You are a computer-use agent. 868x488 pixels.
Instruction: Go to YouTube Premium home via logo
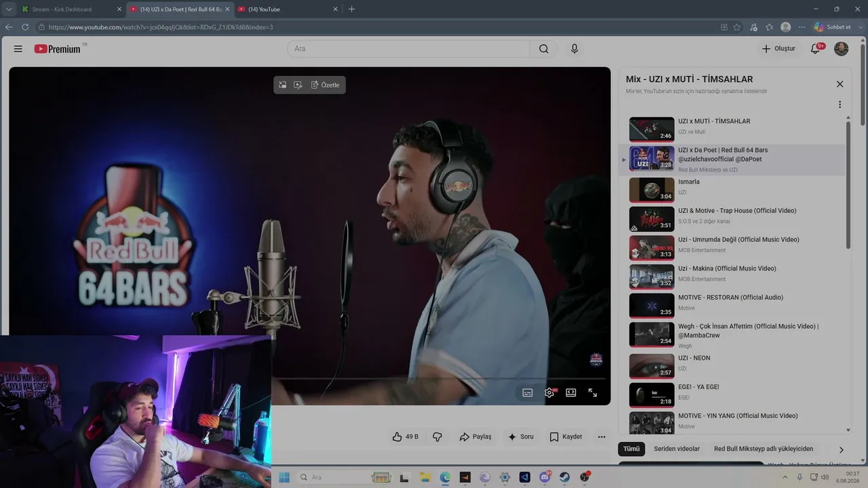(x=59, y=49)
